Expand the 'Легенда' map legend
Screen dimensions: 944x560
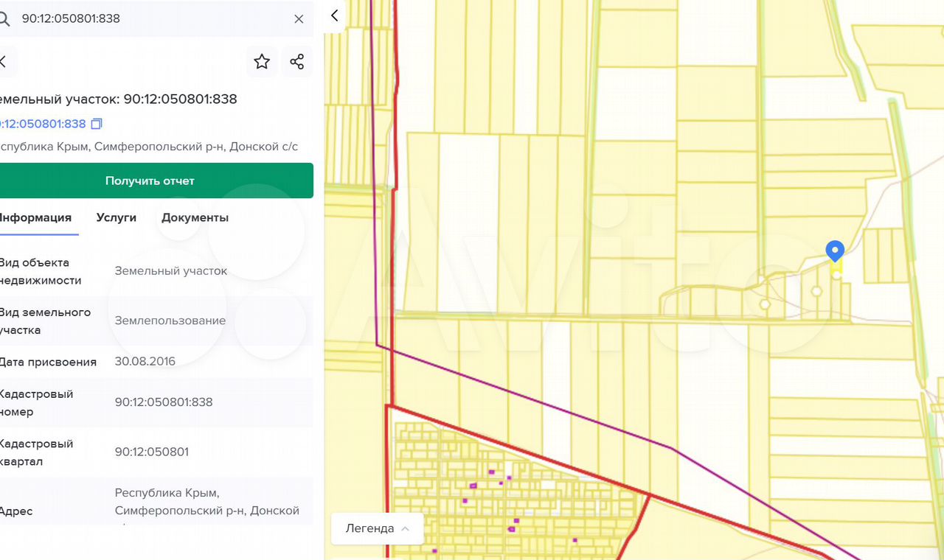point(377,528)
